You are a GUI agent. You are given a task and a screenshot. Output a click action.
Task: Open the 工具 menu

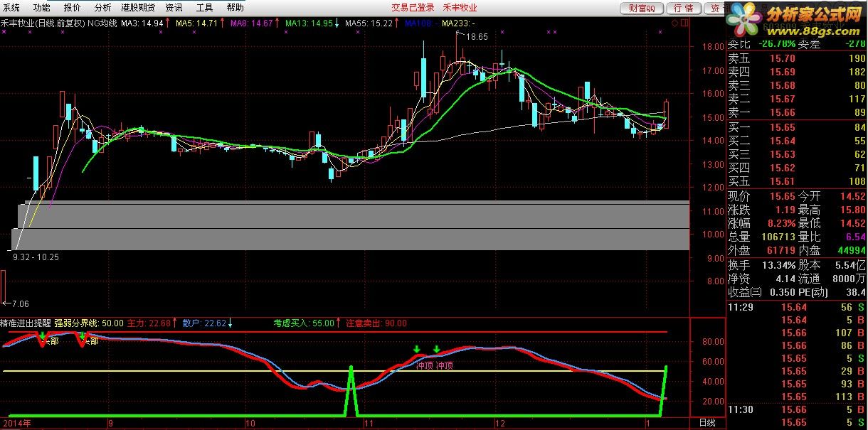tap(204, 8)
